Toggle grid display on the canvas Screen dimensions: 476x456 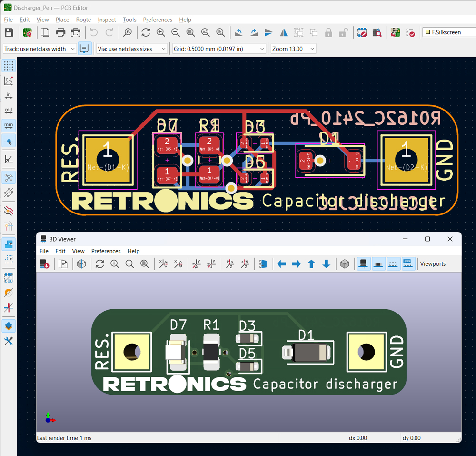coord(8,65)
